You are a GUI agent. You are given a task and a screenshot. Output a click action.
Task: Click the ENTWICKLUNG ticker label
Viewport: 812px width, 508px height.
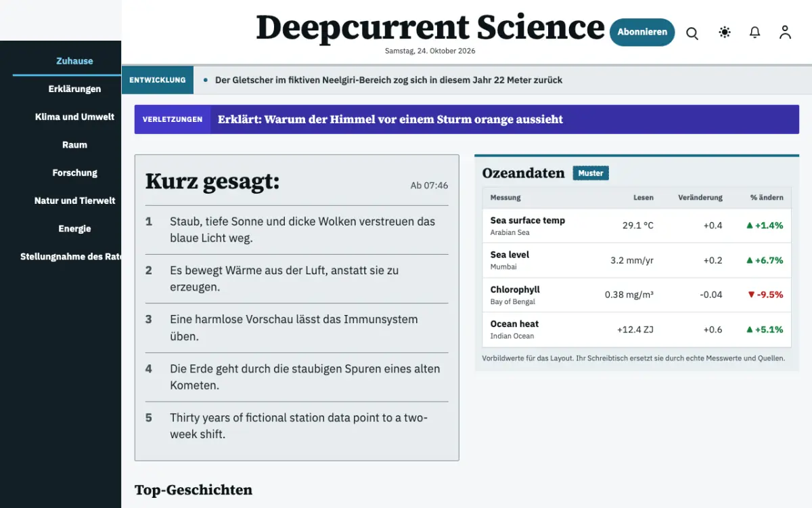click(x=158, y=80)
